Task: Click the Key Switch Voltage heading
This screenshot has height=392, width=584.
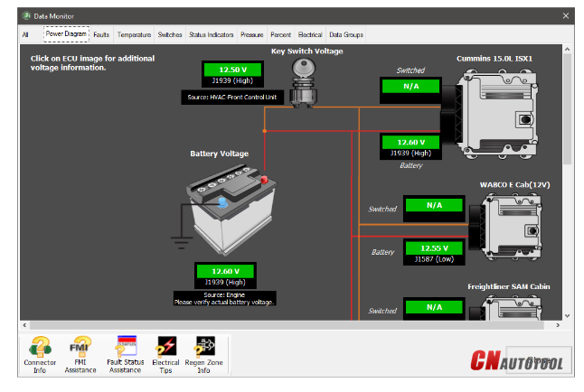Action: click(x=306, y=51)
